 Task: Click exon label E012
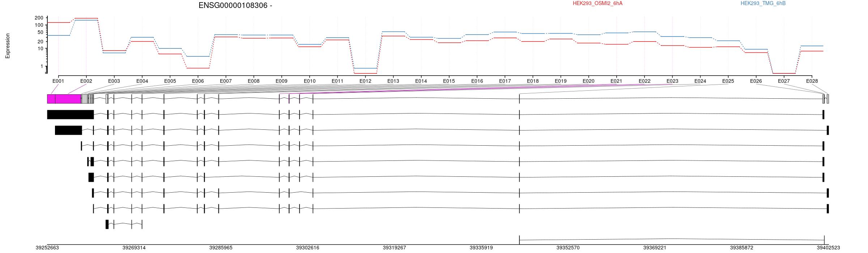click(x=365, y=81)
